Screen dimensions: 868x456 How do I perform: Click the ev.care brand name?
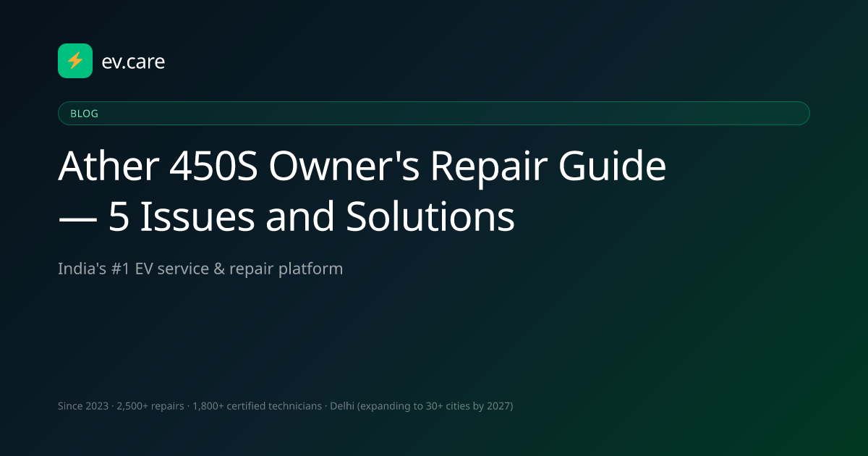[134, 62]
